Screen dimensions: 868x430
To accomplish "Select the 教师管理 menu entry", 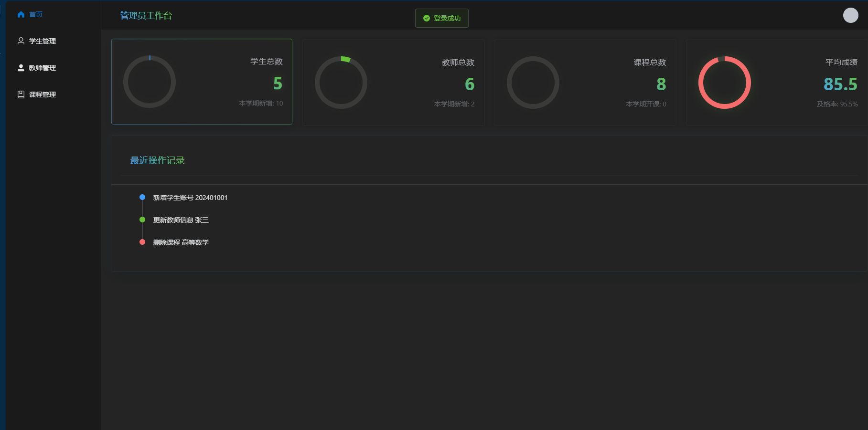I will pos(43,68).
